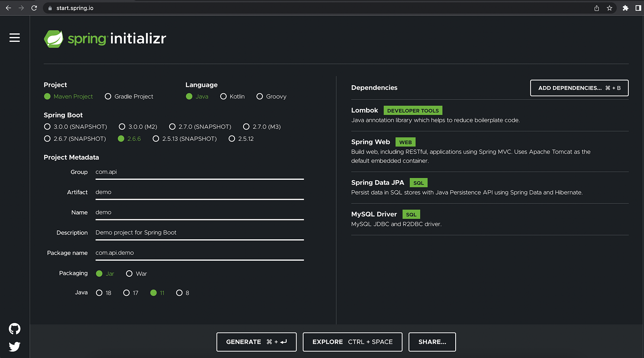644x358 pixels.
Task: Open the hamburger side menu
Action: pyautogui.click(x=14, y=37)
